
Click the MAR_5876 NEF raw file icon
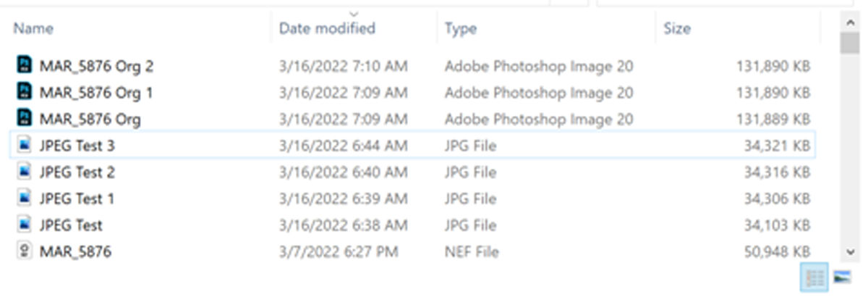click(24, 251)
